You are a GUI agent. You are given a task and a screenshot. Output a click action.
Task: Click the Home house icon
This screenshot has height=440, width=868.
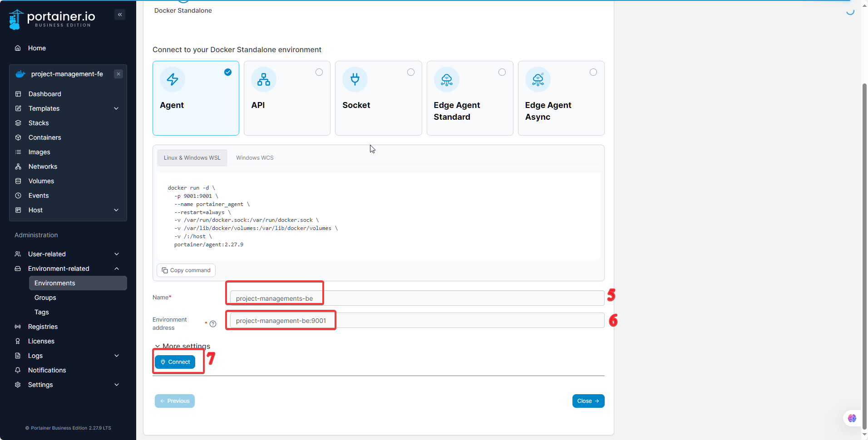tap(18, 48)
